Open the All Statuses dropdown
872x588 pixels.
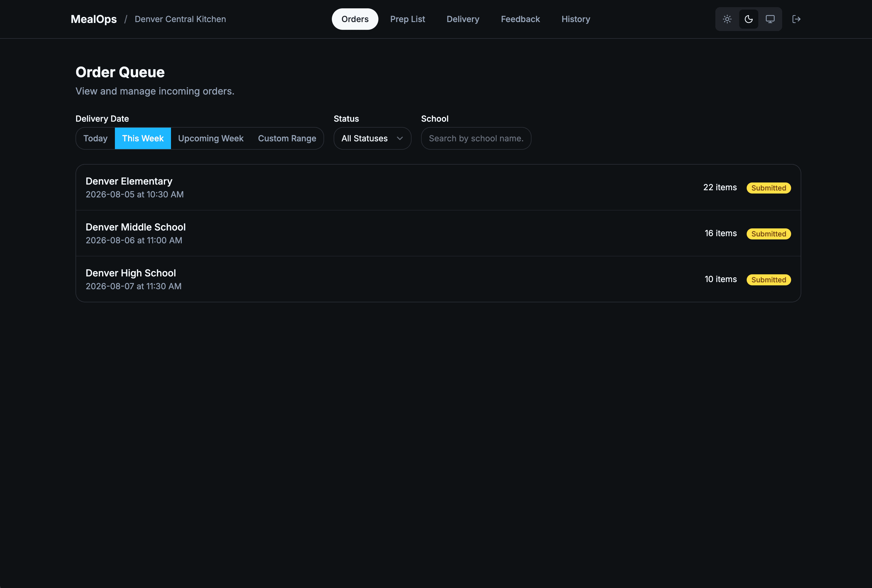click(x=372, y=138)
